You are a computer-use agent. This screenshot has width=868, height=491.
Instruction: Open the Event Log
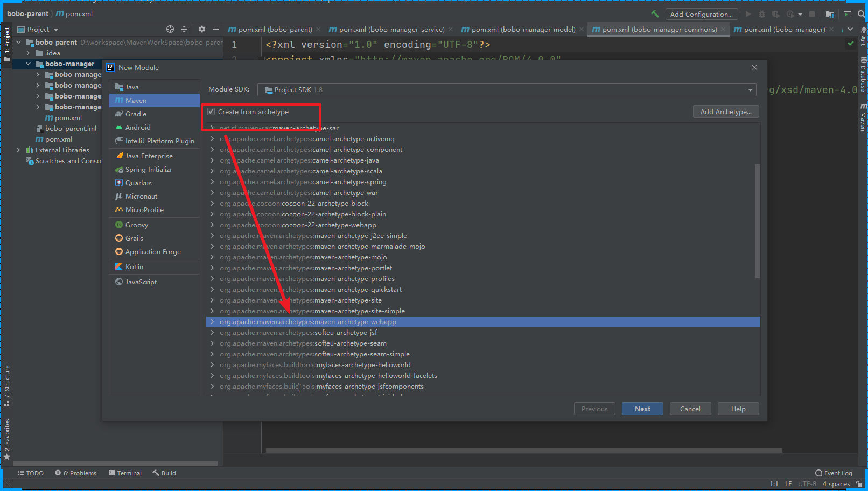pos(834,473)
